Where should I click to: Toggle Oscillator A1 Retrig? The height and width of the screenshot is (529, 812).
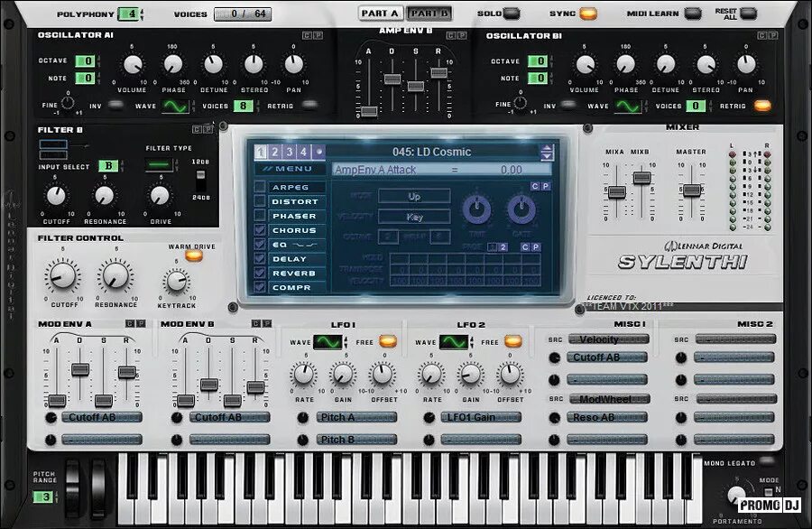pyautogui.click(x=309, y=106)
